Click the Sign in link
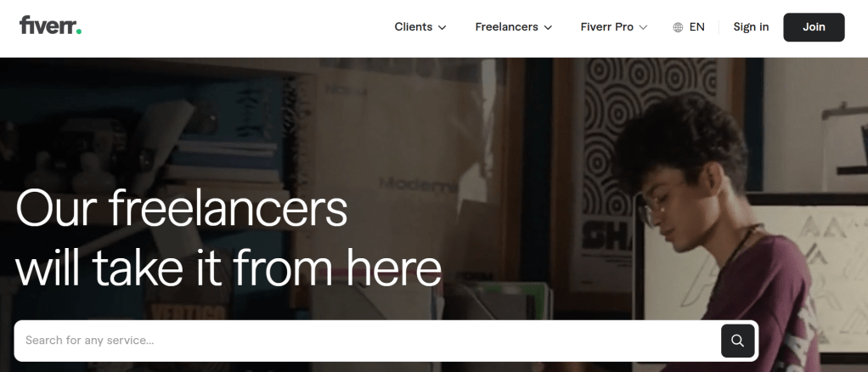Screen dimensions: 868x372 point(751,27)
